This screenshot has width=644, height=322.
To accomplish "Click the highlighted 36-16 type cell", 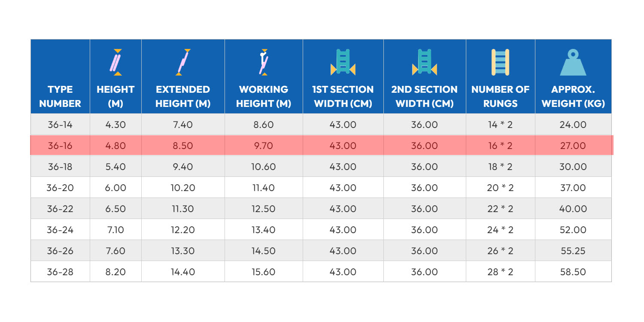I will click(x=60, y=146).
